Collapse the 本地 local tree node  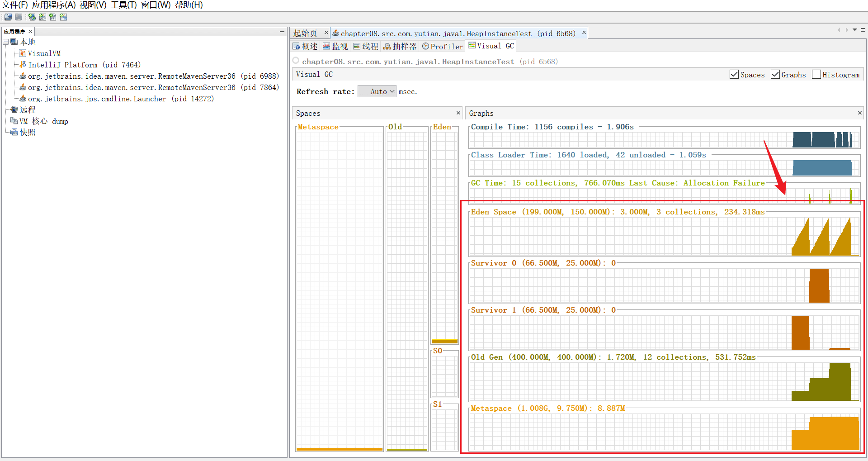6,42
